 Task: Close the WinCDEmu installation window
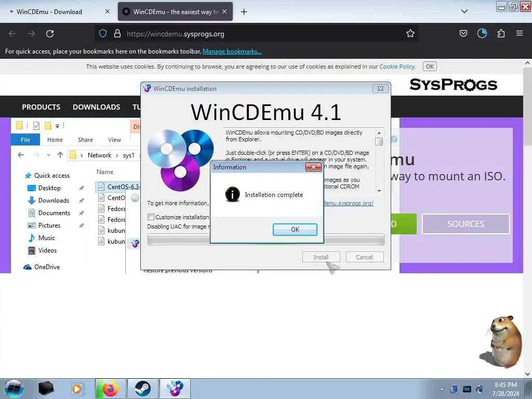pyautogui.click(x=380, y=88)
